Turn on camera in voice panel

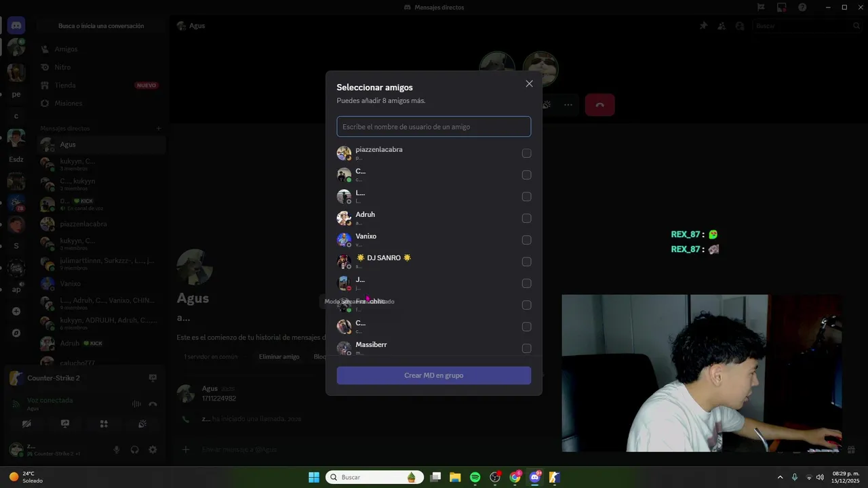tap(26, 424)
